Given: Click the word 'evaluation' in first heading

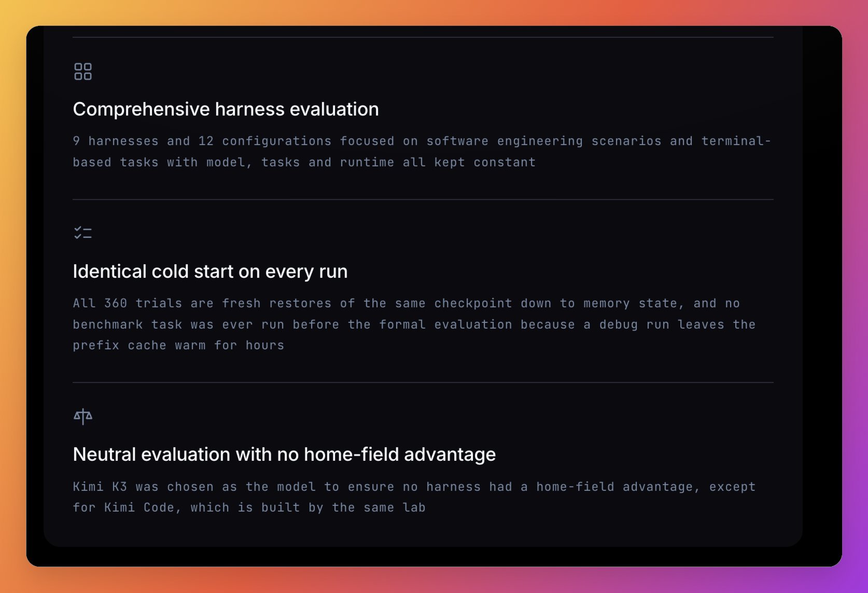Looking at the screenshot, I should pos(334,109).
